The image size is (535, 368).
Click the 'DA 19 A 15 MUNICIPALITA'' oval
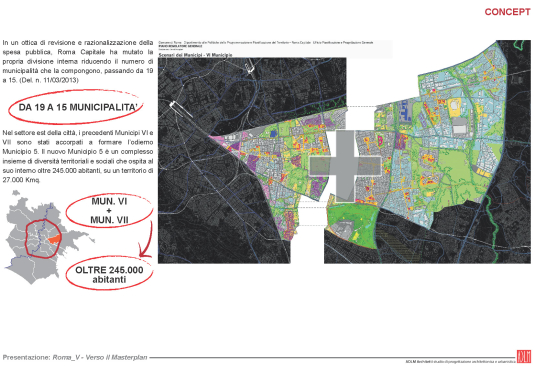[x=75, y=107]
